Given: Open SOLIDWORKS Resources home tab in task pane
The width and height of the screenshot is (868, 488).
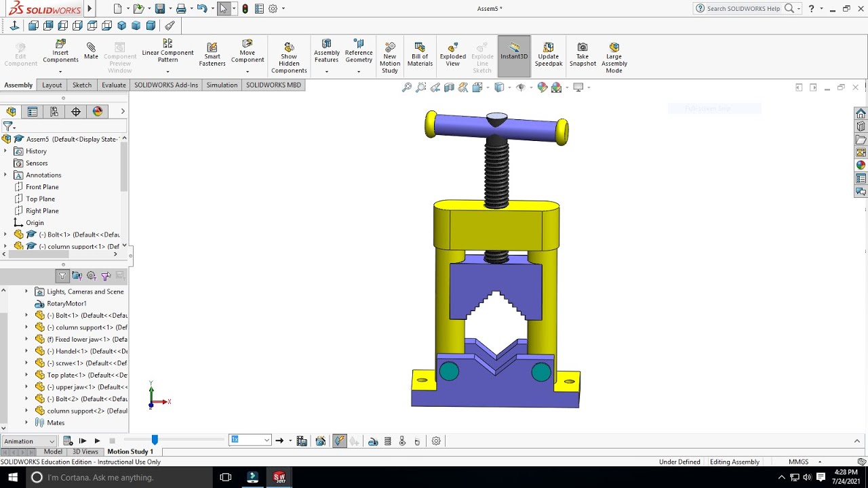Looking at the screenshot, I should (861, 113).
